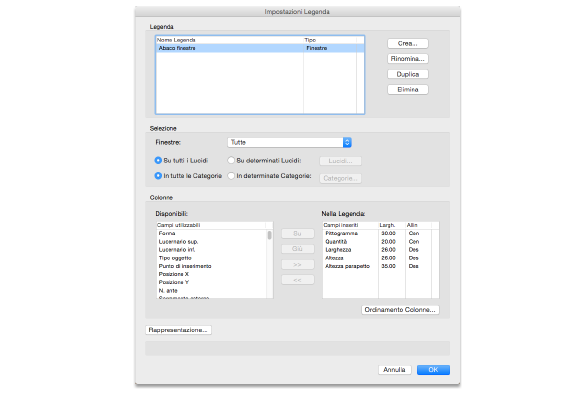The width and height of the screenshot is (577, 396).
Task: Click the disabled Categorie... button
Action: (x=340, y=178)
